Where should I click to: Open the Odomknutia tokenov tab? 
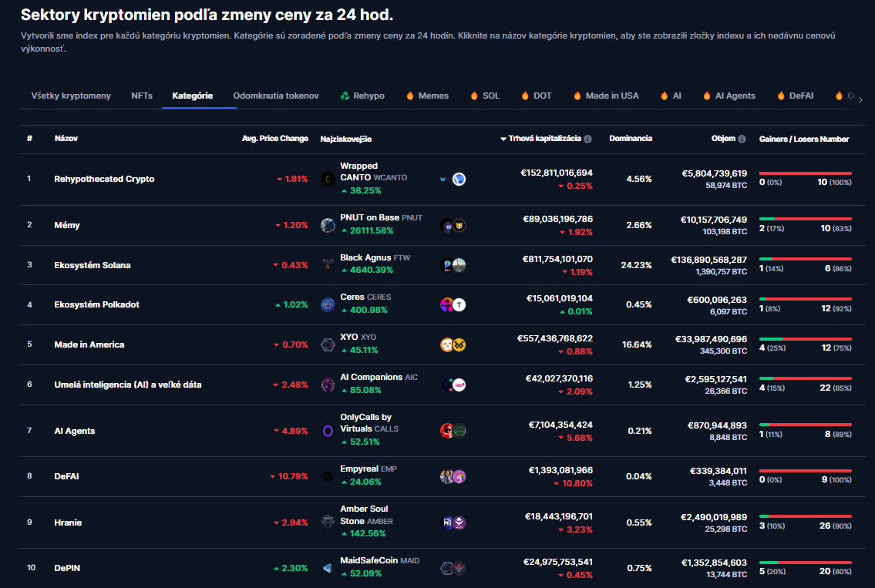pos(276,96)
